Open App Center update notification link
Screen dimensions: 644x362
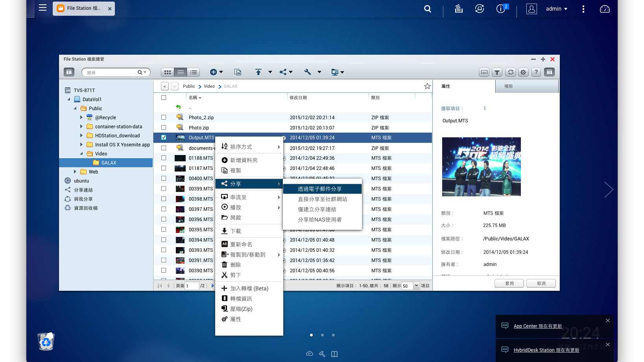538,326
